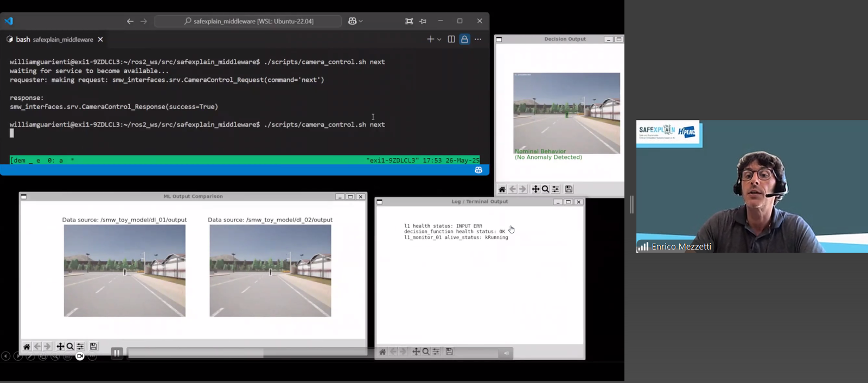
Task: Click the Copilot status icon in blue status bar
Action: point(478,170)
